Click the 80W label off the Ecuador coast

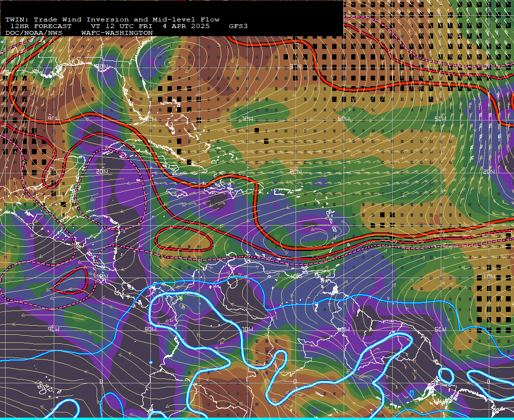tap(150, 329)
